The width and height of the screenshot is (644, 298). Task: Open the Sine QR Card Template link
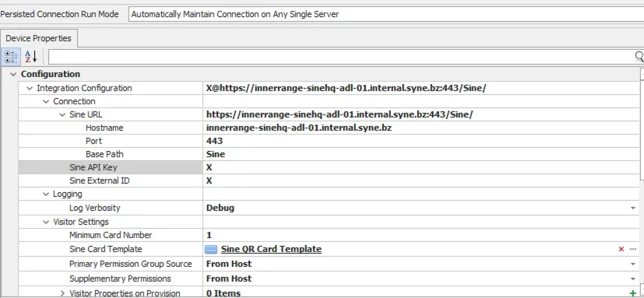(x=271, y=249)
